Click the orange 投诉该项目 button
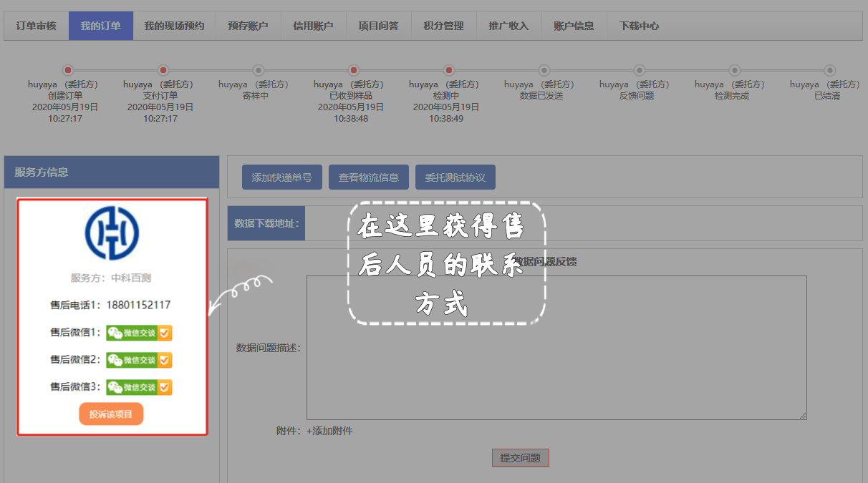The width and height of the screenshot is (868, 483). (111, 414)
